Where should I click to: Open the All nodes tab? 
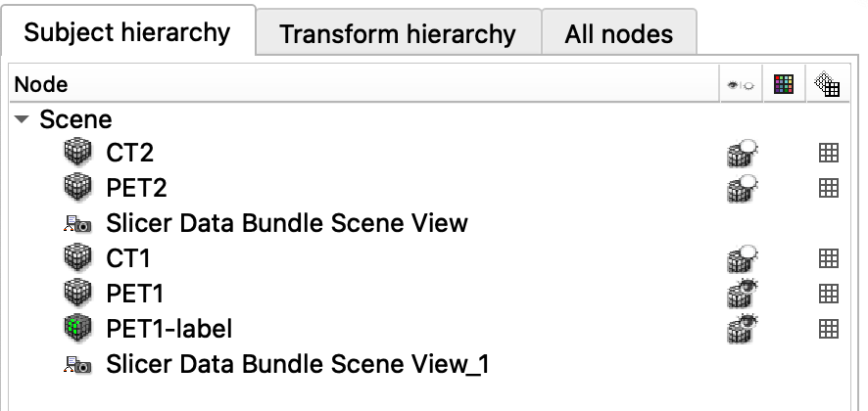[619, 32]
